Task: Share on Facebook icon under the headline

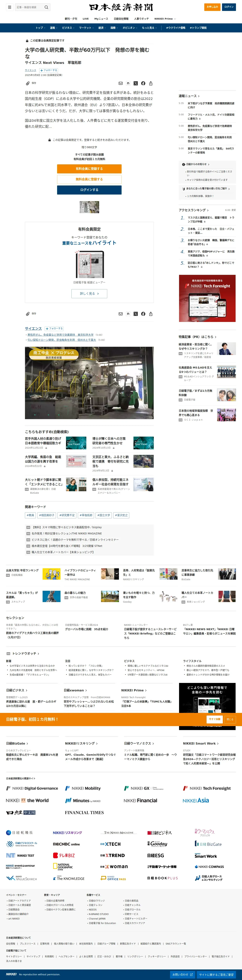Action: click(x=143, y=83)
